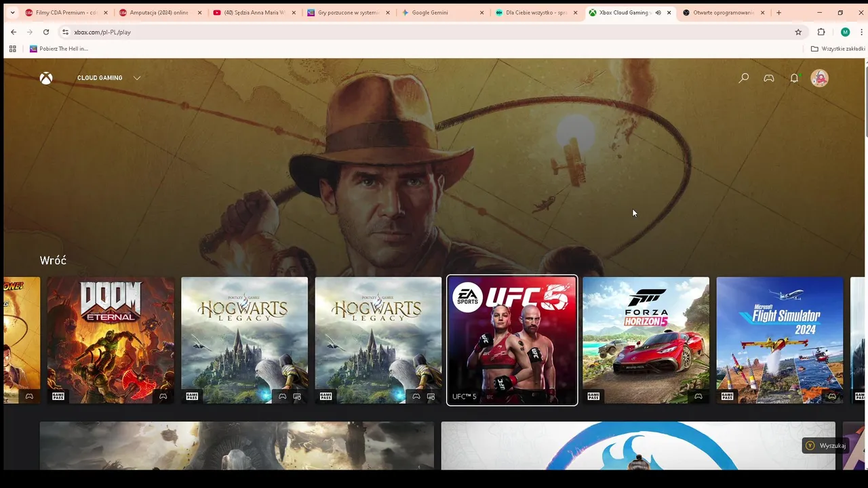Open the Chrome apps grid icon
868x488 pixels.
12,49
